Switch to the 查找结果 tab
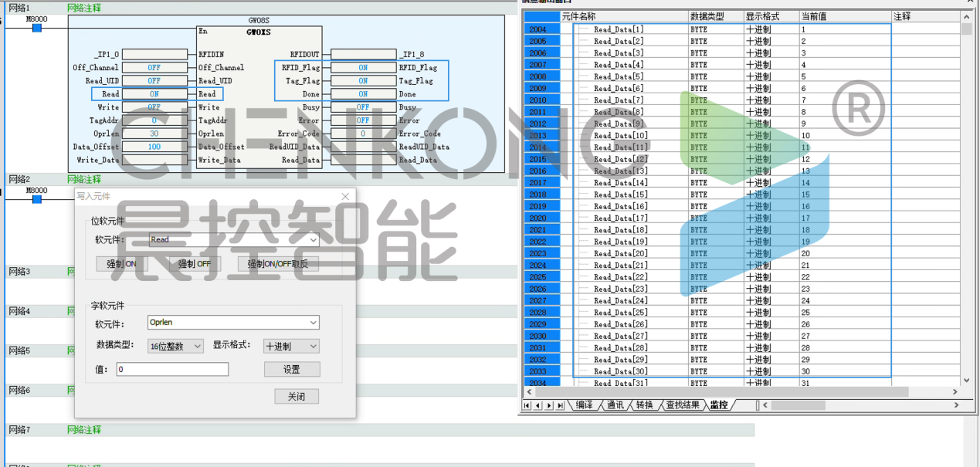The width and height of the screenshot is (980, 467). 683,405
